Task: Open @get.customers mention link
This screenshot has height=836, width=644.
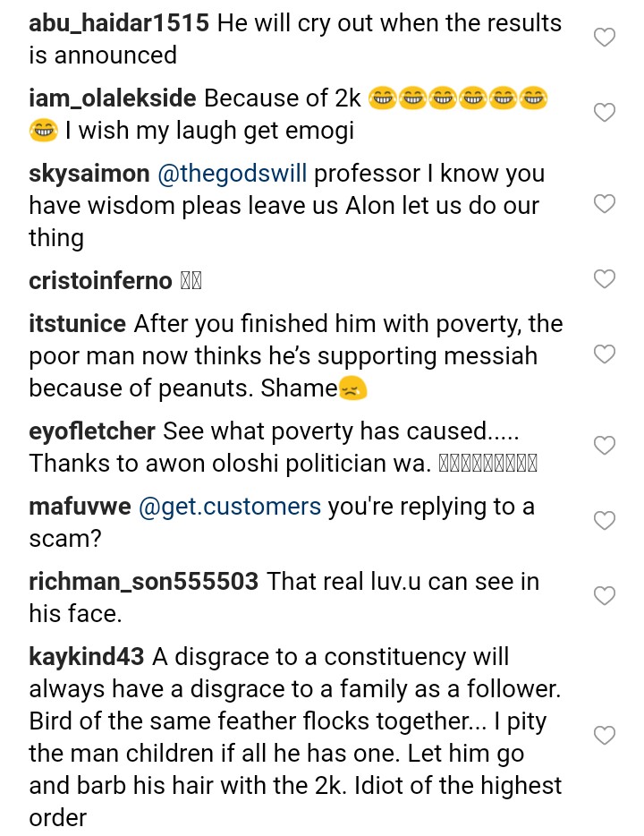Action: (x=229, y=507)
